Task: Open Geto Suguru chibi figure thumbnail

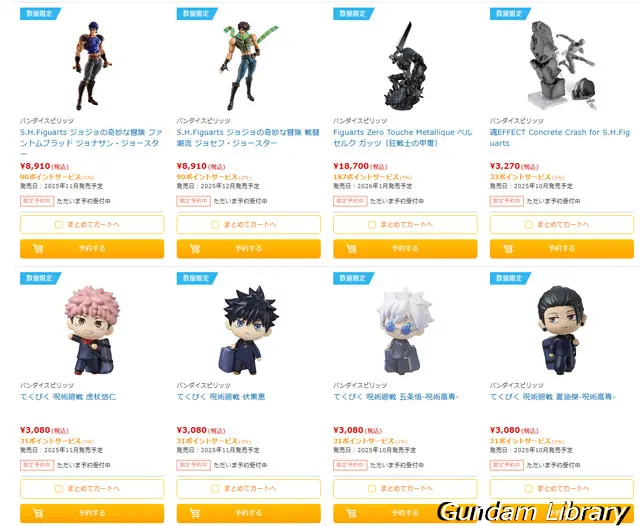Action: pos(562,330)
